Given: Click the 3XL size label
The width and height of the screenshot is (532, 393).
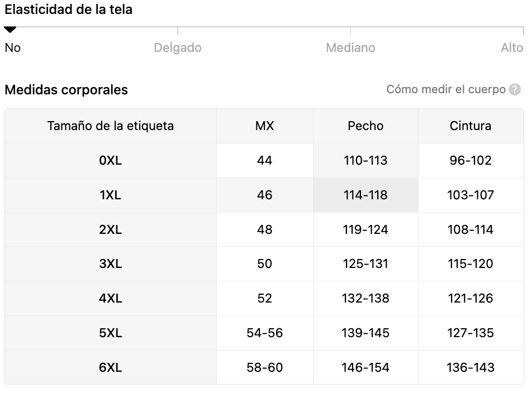Looking at the screenshot, I should (x=111, y=264).
